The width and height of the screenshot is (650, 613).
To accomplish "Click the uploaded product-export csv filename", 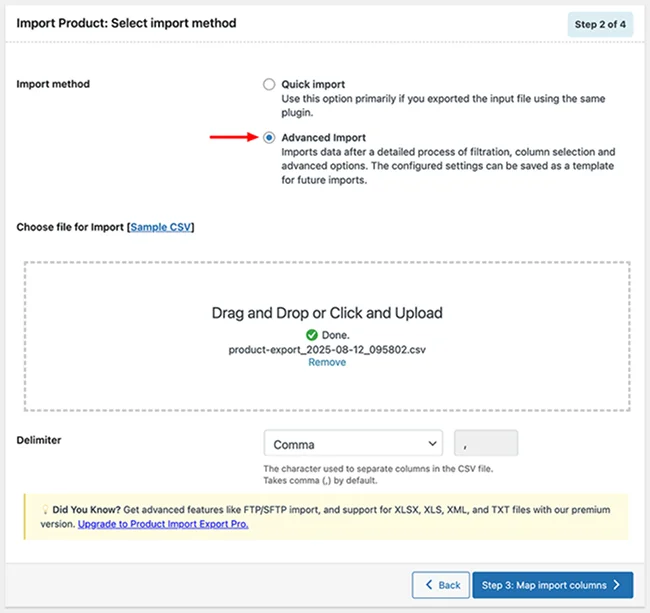I will [x=327, y=348].
